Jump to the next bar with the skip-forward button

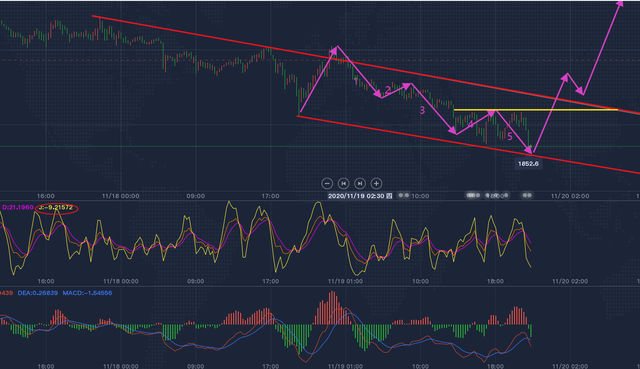pyautogui.click(x=360, y=184)
